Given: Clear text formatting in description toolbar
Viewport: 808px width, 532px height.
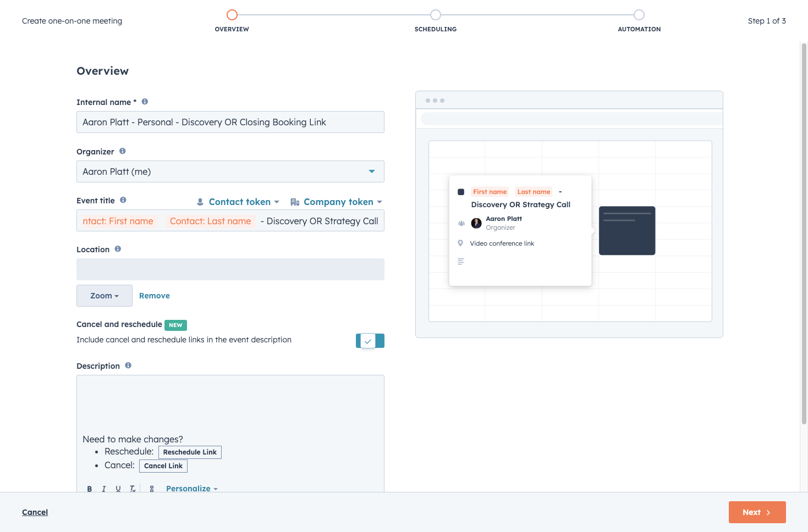Looking at the screenshot, I should pyautogui.click(x=133, y=489).
